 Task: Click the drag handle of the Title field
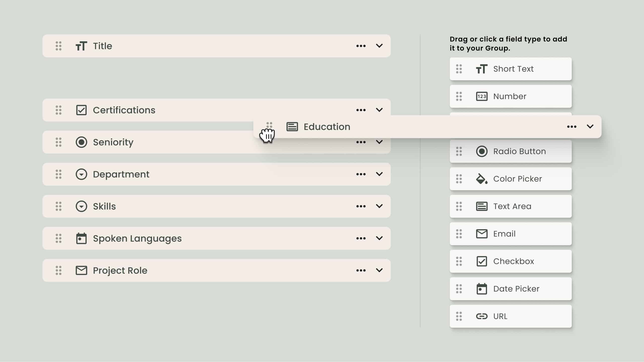[58, 46]
